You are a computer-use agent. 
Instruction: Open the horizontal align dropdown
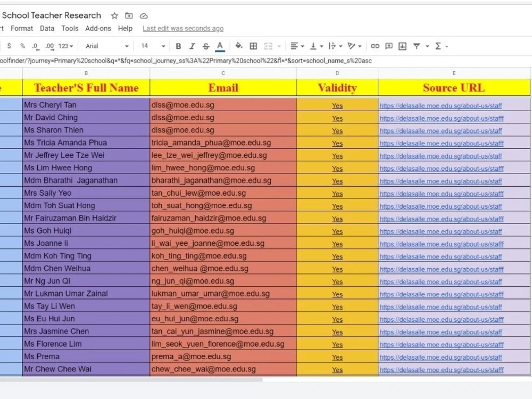[297, 46]
